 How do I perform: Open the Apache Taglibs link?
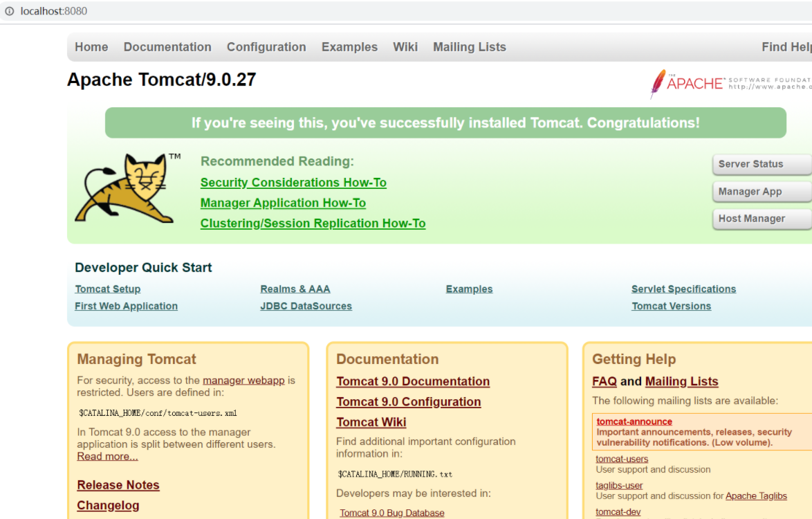(x=756, y=496)
